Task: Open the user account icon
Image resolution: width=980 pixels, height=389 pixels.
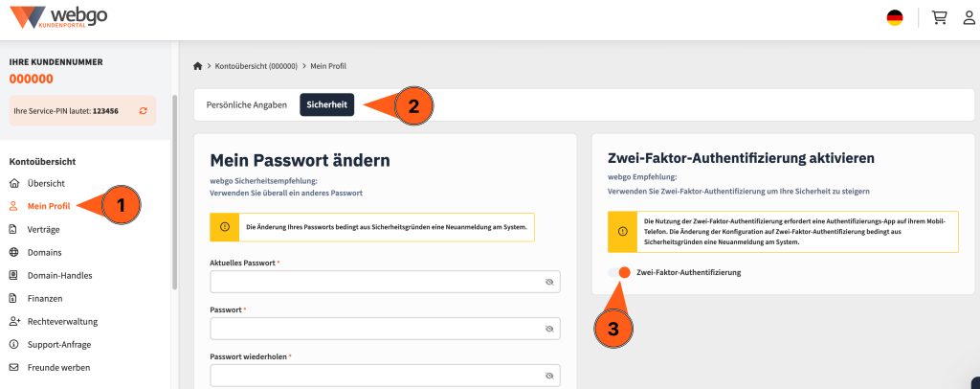Action: [x=969, y=17]
